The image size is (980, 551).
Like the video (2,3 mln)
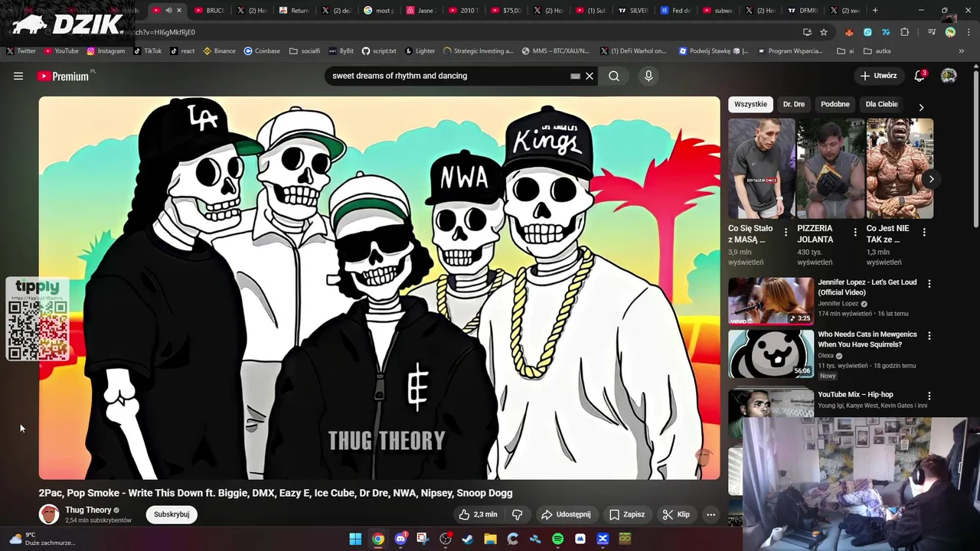click(478, 514)
